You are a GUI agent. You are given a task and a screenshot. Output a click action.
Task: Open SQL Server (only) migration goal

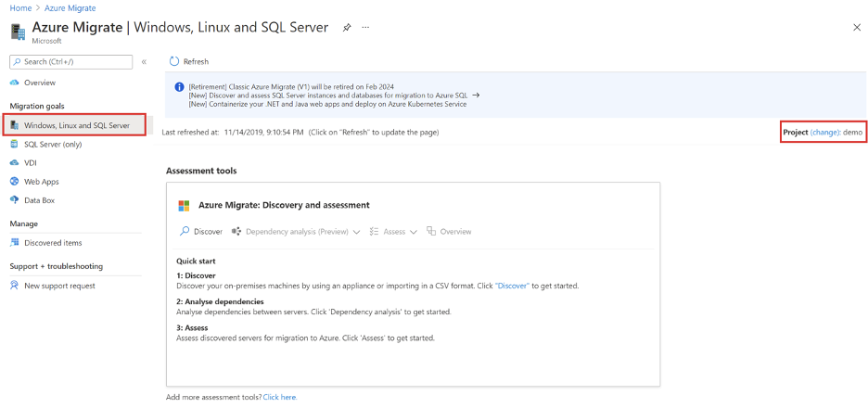(x=53, y=144)
